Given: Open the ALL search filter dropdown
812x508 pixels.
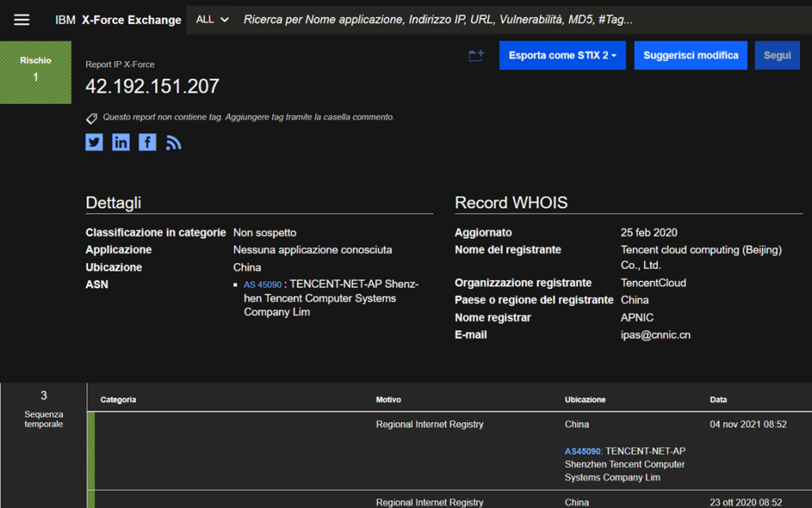Looking at the screenshot, I should [x=212, y=20].
